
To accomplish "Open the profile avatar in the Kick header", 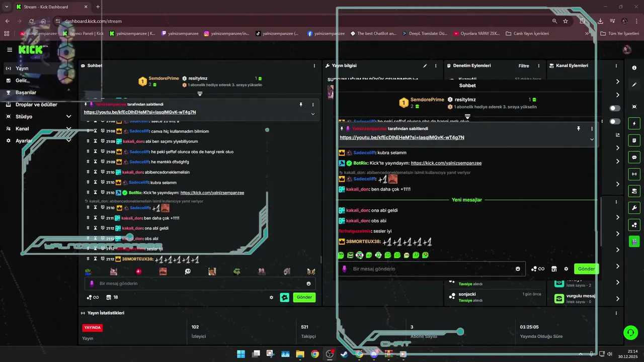I will 627,50.
